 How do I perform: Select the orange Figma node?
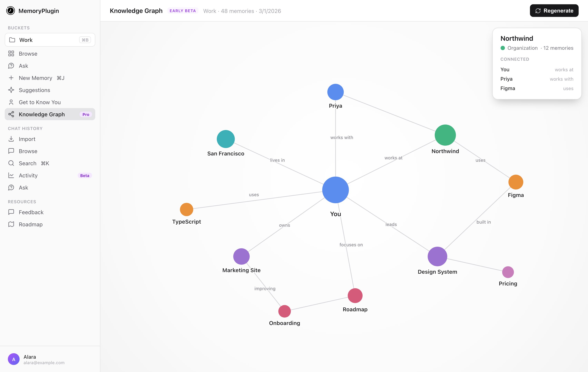tap(516, 182)
